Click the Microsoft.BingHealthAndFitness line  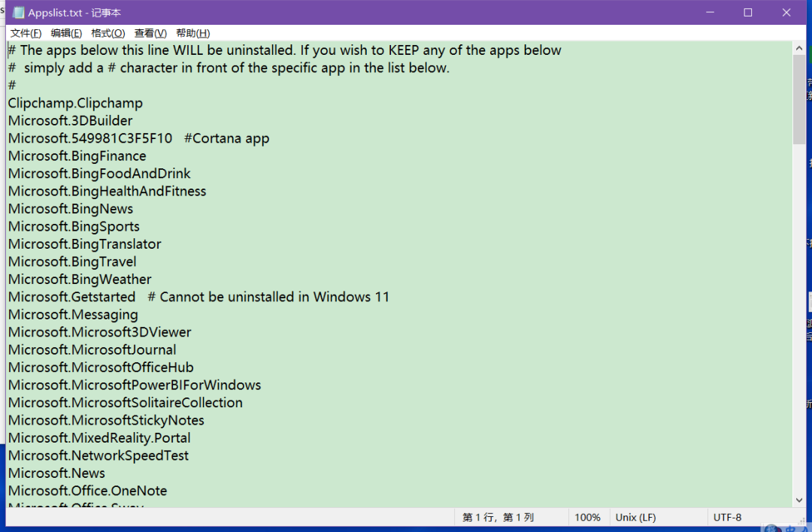(x=108, y=191)
